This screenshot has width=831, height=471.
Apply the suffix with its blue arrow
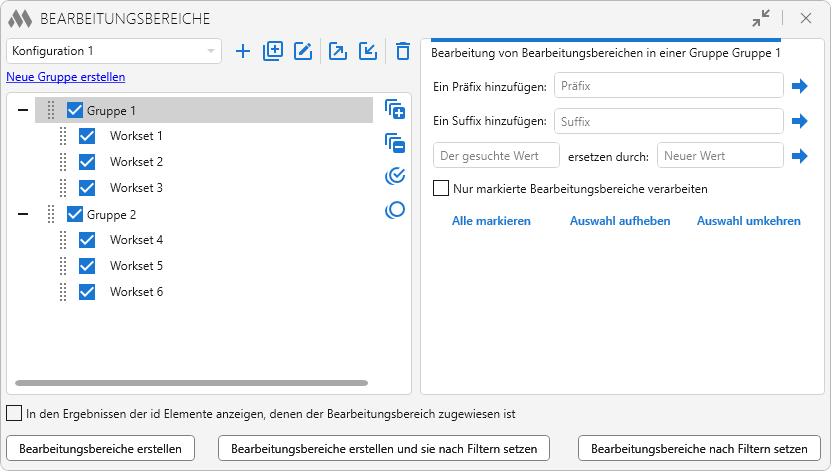pyautogui.click(x=799, y=121)
